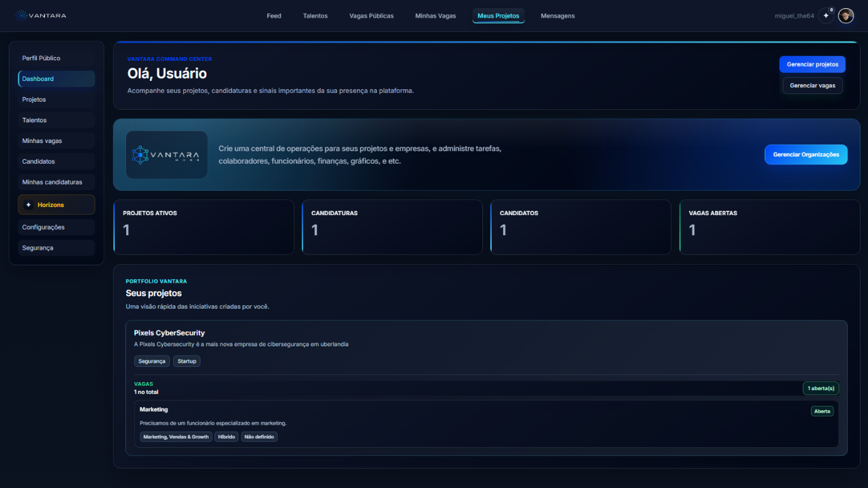Click the Segurança project tag
Viewport: 868px width, 488px height.
click(x=152, y=361)
